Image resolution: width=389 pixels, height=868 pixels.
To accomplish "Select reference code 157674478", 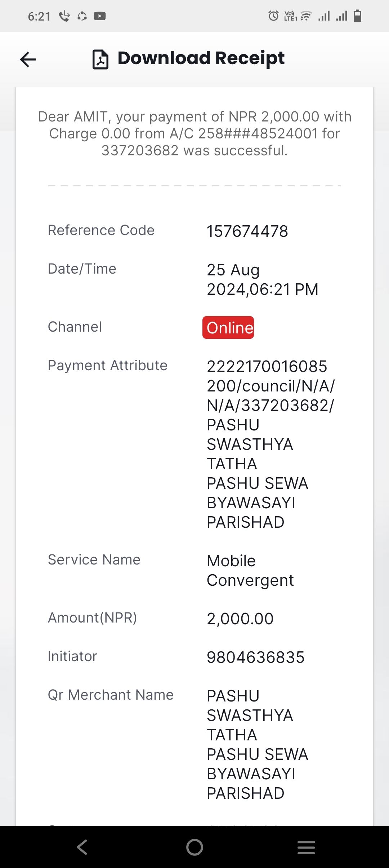I will (247, 231).
